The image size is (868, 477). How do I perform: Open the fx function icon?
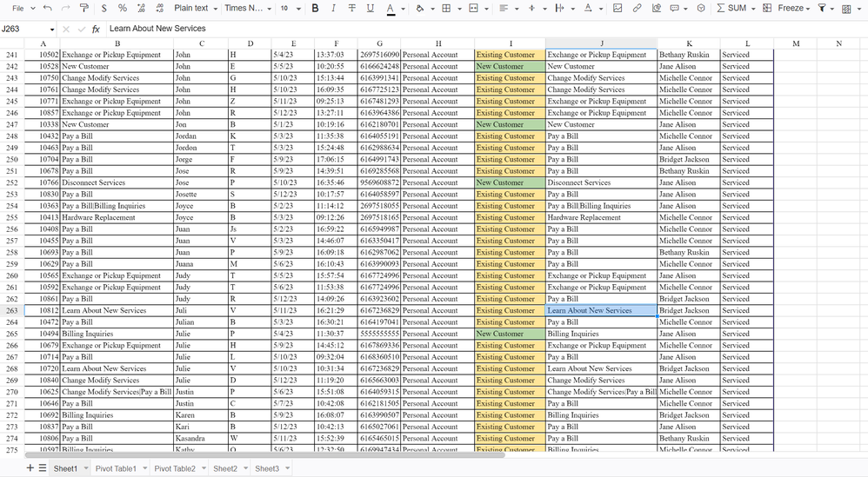[x=96, y=29]
